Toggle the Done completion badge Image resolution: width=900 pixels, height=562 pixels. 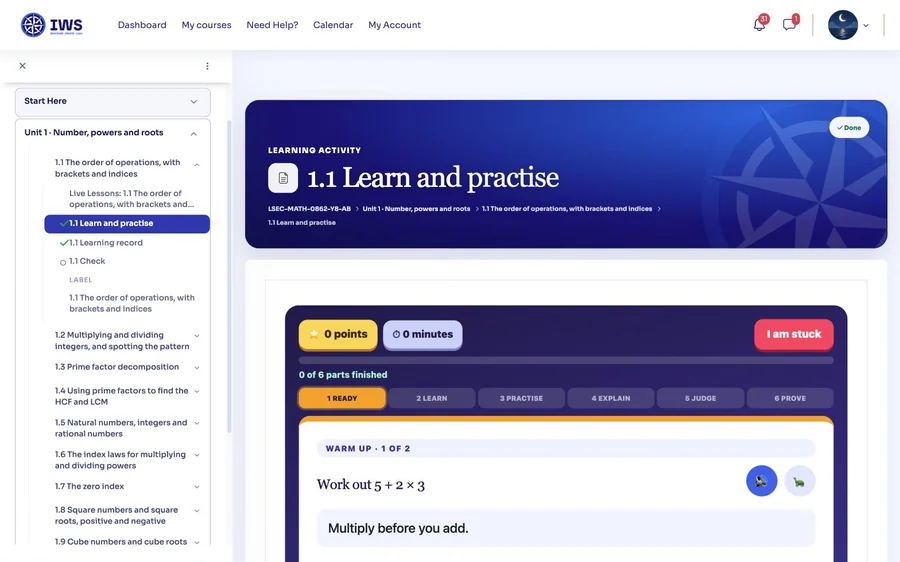(x=849, y=127)
